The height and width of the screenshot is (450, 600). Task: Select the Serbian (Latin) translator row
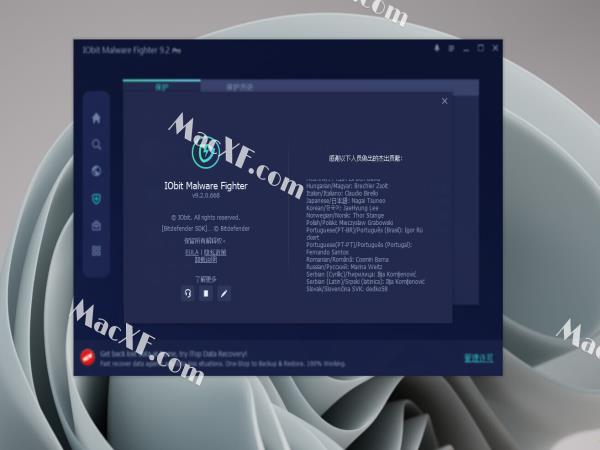click(365, 282)
